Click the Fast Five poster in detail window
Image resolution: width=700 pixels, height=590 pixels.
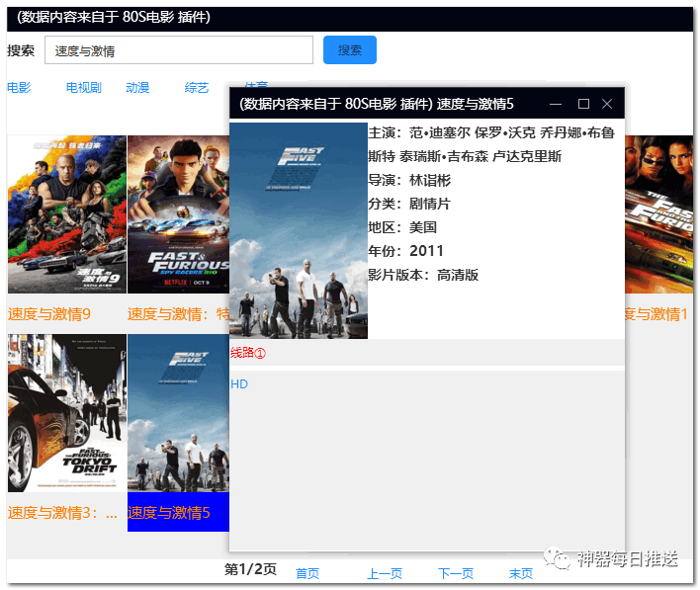click(299, 230)
